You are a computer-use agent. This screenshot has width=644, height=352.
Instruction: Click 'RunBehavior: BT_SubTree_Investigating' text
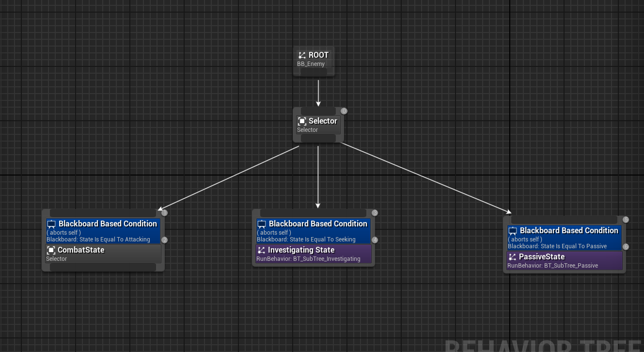(308, 259)
